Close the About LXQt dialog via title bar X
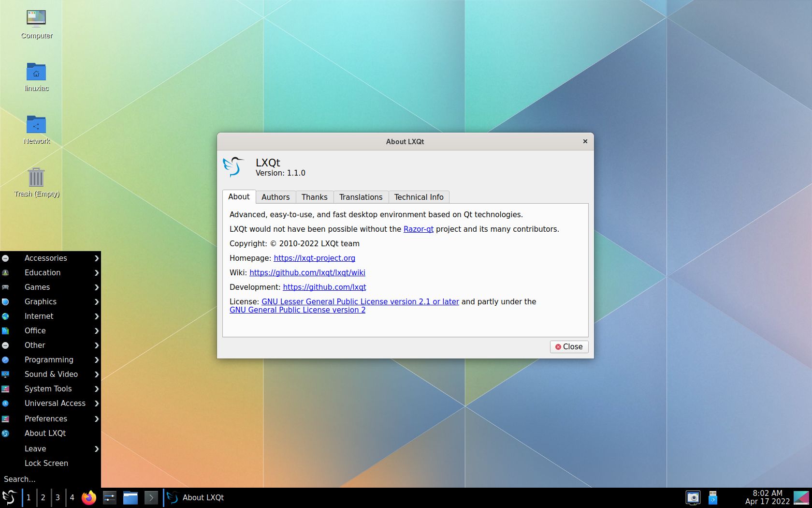The image size is (812, 508). (585, 141)
